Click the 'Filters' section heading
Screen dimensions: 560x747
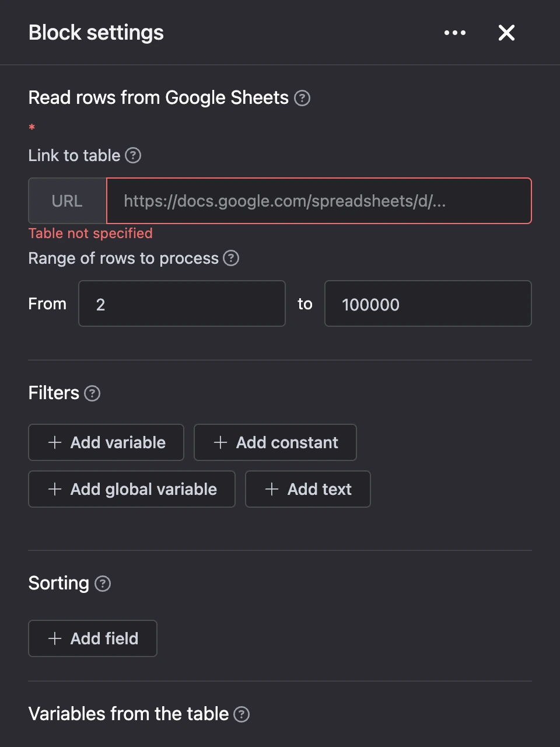(54, 393)
